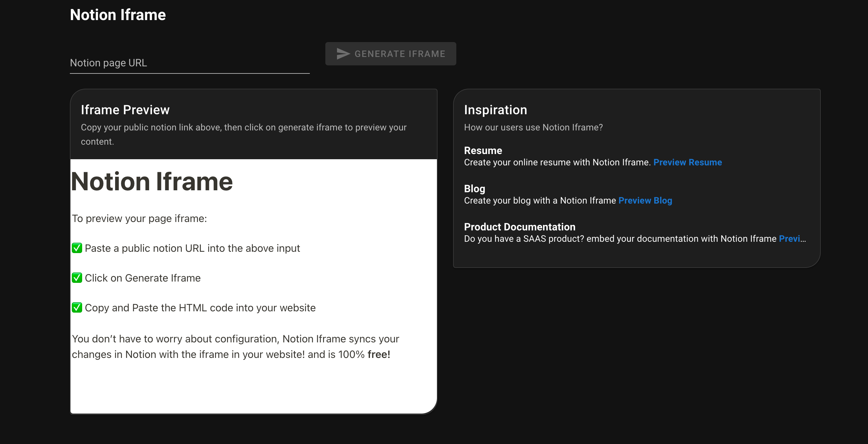Click the 'To preview your page iframe' line
Image resolution: width=868 pixels, height=444 pixels.
coord(139,218)
